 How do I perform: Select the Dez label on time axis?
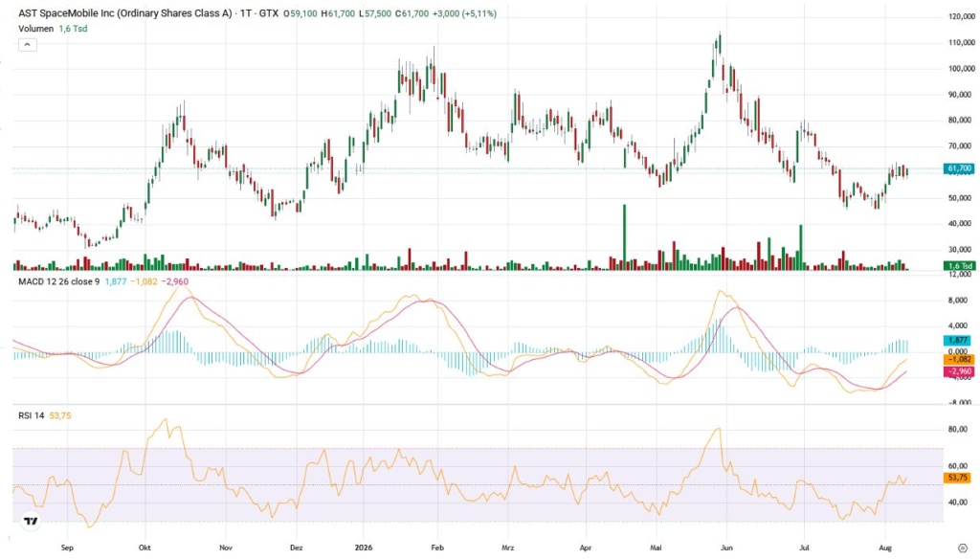297,548
